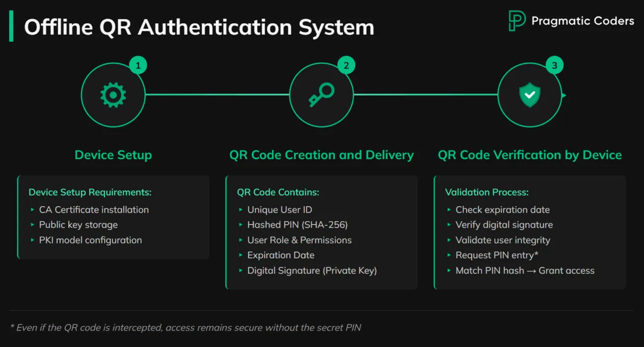Click the progress line connecting steps 1 and 2

click(x=218, y=94)
